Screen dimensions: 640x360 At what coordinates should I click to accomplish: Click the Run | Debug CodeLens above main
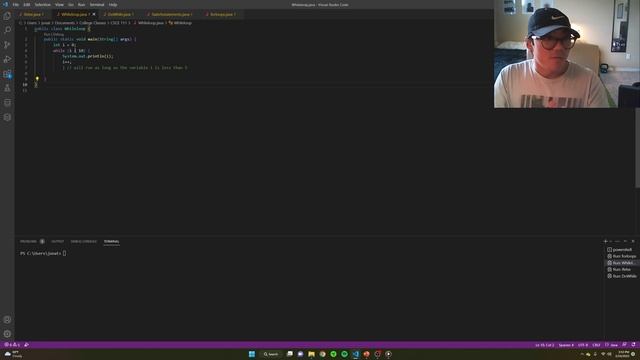click(53, 34)
